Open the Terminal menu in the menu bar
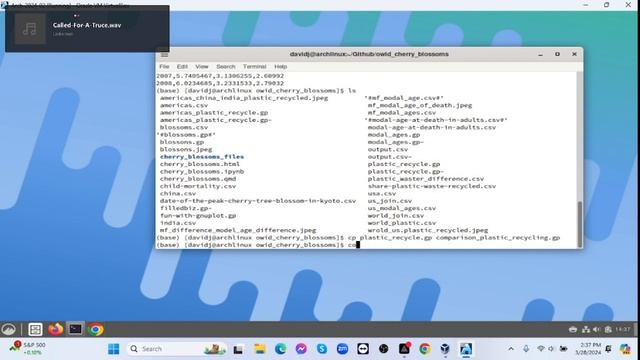Image resolution: width=640 pixels, height=360 pixels. [254, 67]
